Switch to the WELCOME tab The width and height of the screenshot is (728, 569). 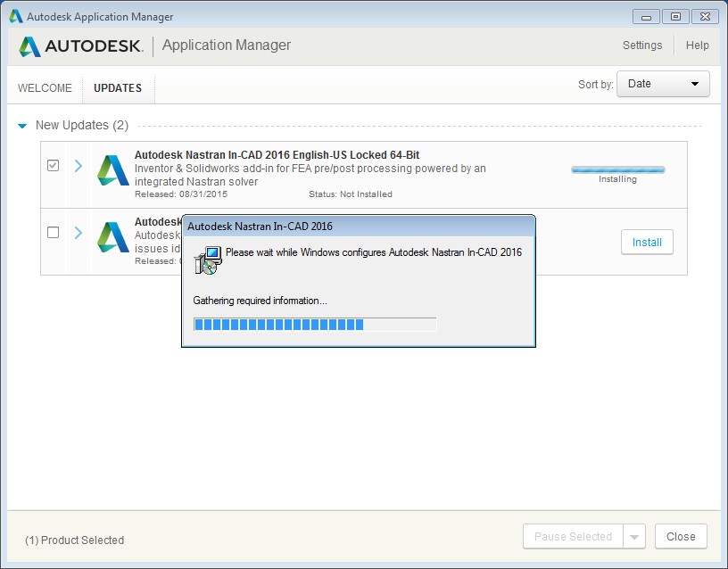coord(45,88)
